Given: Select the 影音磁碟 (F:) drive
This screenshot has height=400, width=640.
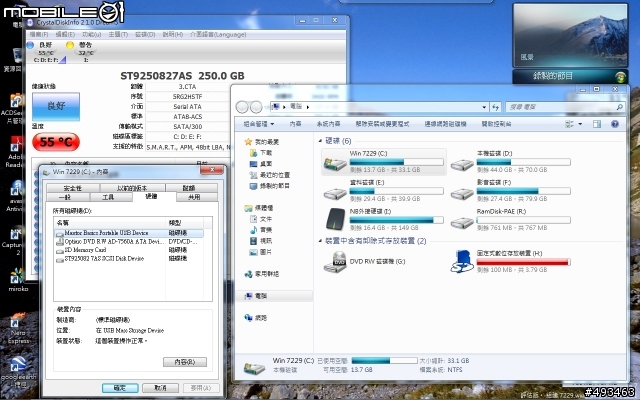Looking at the screenshot, I should click(511, 191).
